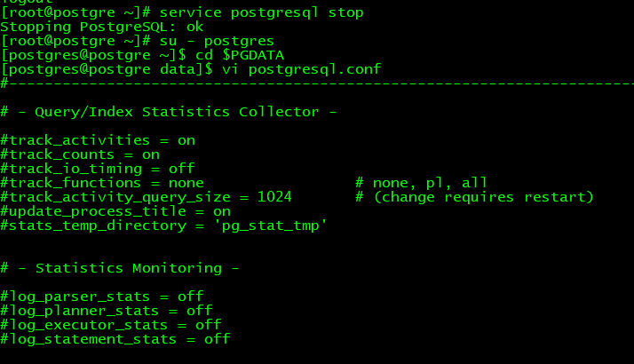Click the '#log_statement_stats = off' line
634x364 pixels.
coord(115,339)
